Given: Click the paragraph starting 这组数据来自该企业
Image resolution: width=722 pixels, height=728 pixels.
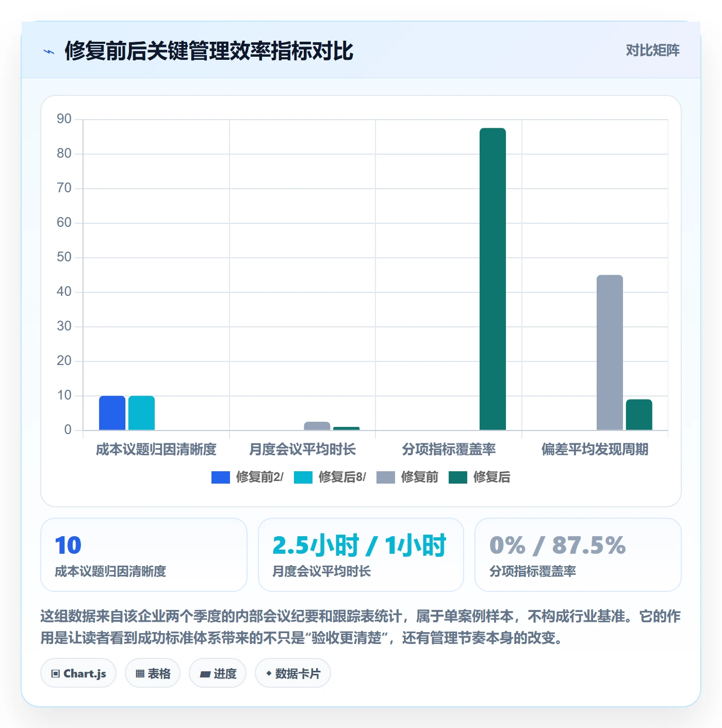Looking at the screenshot, I should [x=360, y=627].
